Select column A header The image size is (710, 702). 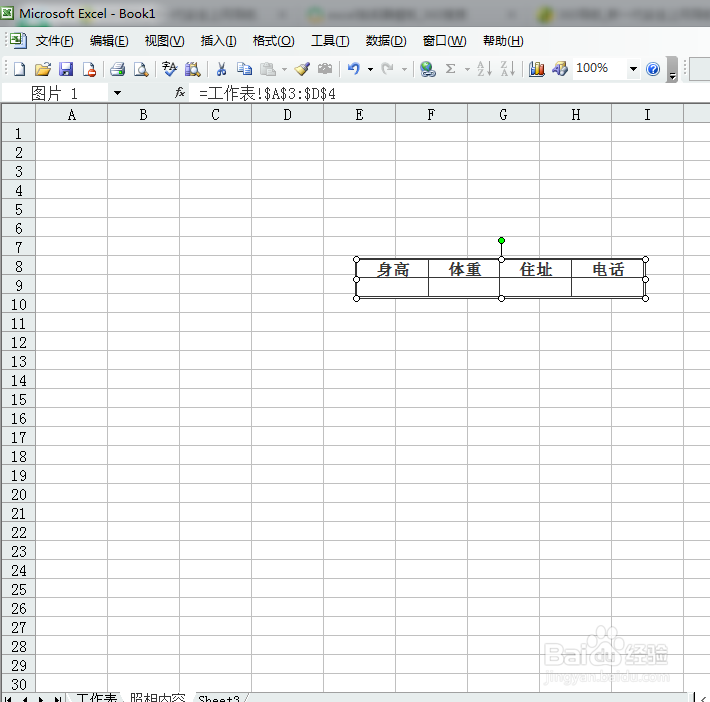tap(72, 115)
